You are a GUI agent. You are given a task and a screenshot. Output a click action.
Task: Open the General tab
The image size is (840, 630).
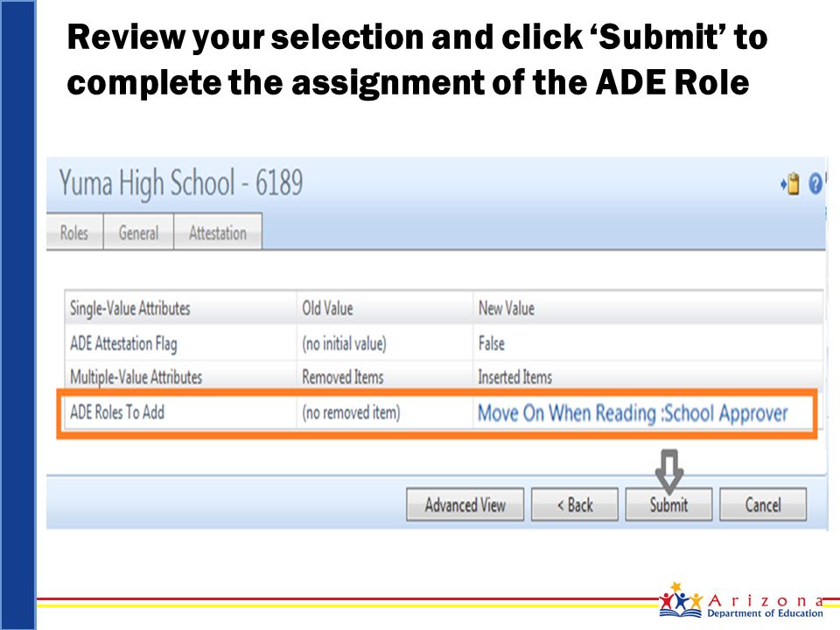(138, 231)
